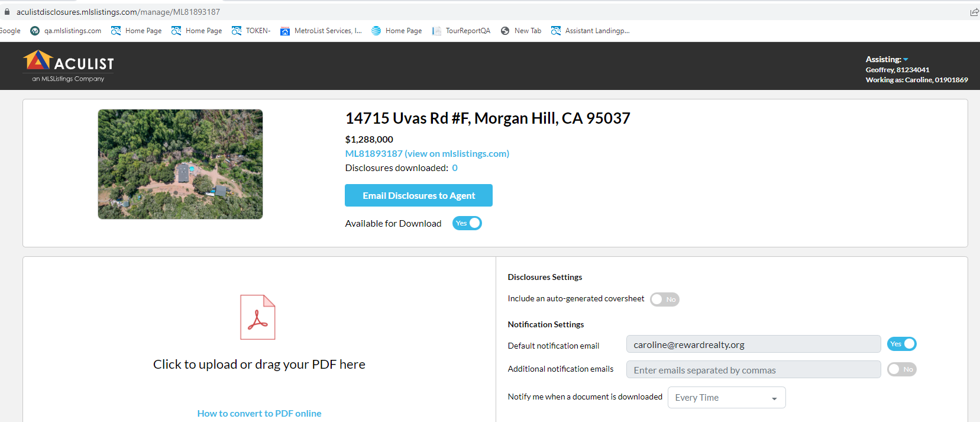Viewport: 980px width, 422px height.
Task: Expand the Assisting dropdown arrow
Action: pyautogui.click(x=905, y=60)
